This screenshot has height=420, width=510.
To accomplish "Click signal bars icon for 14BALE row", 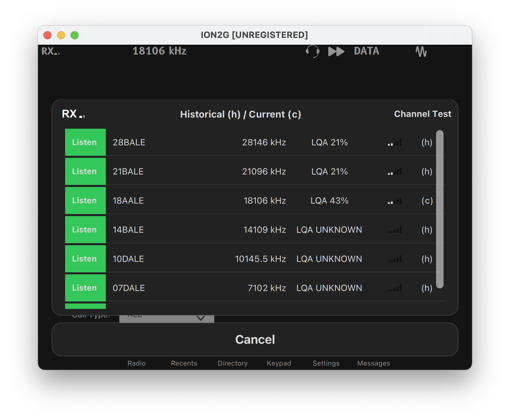I will click(395, 230).
